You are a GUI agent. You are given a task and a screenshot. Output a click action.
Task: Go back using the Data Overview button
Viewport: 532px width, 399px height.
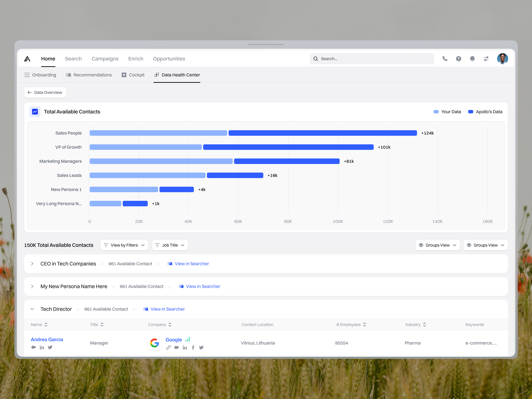pos(45,92)
